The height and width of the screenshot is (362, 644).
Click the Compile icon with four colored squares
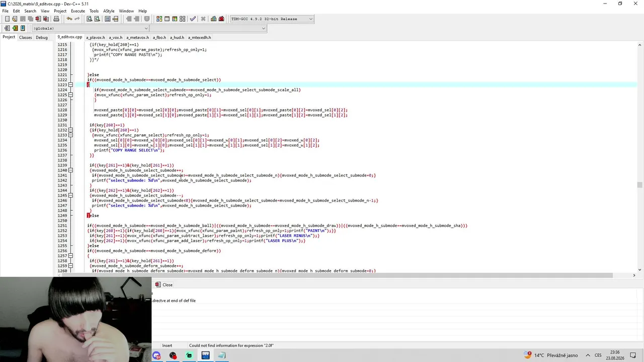159,19
